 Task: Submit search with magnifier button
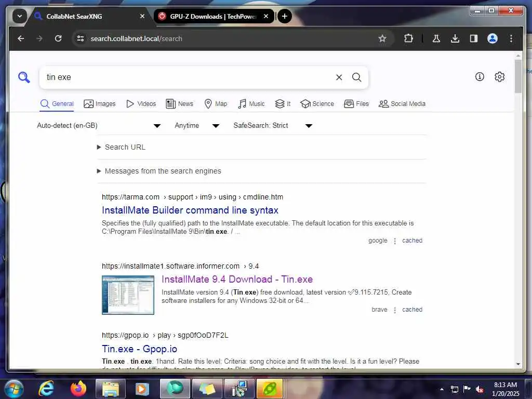click(x=356, y=77)
